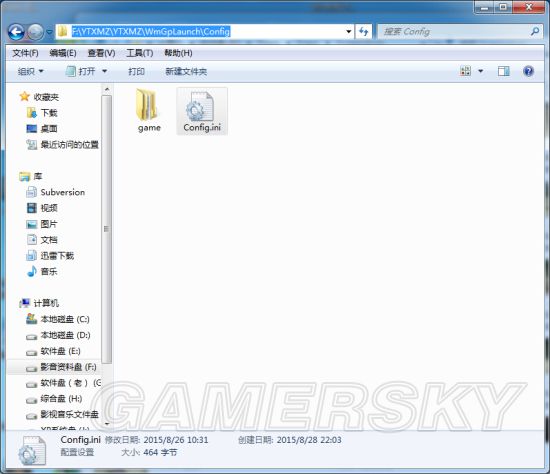Click the Back navigation arrow button
550x474 pixels.
[16, 32]
